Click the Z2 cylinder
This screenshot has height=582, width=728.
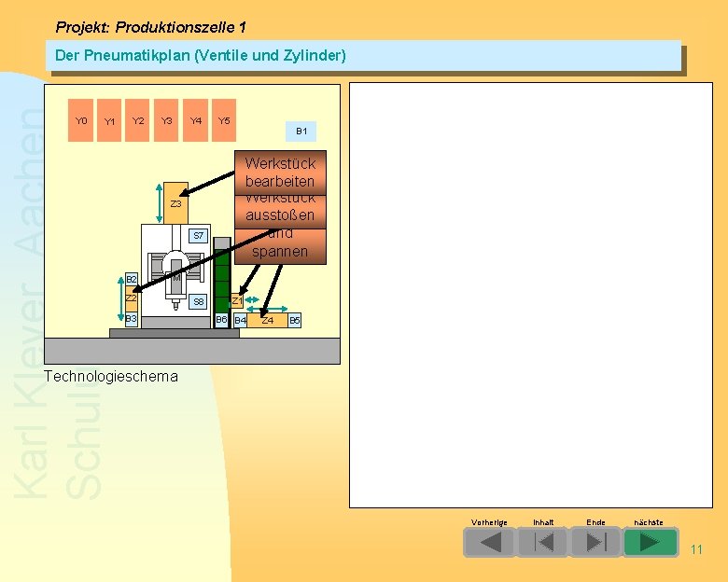coord(132,298)
